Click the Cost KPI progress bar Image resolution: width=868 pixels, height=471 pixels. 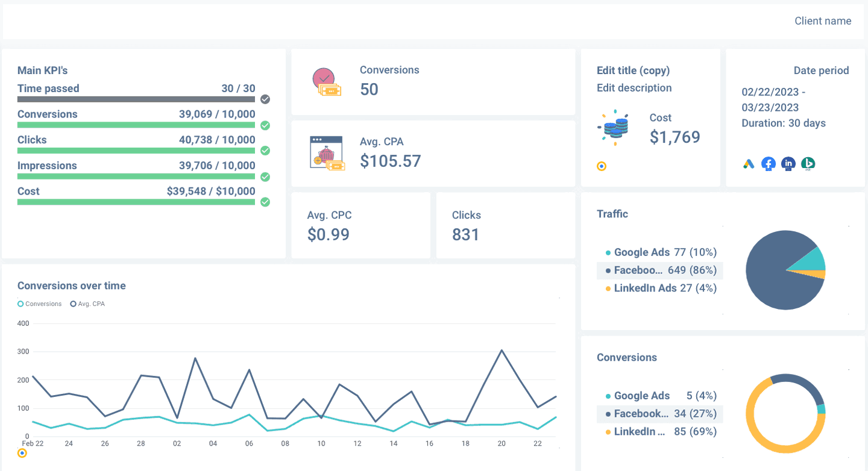tap(136, 202)
